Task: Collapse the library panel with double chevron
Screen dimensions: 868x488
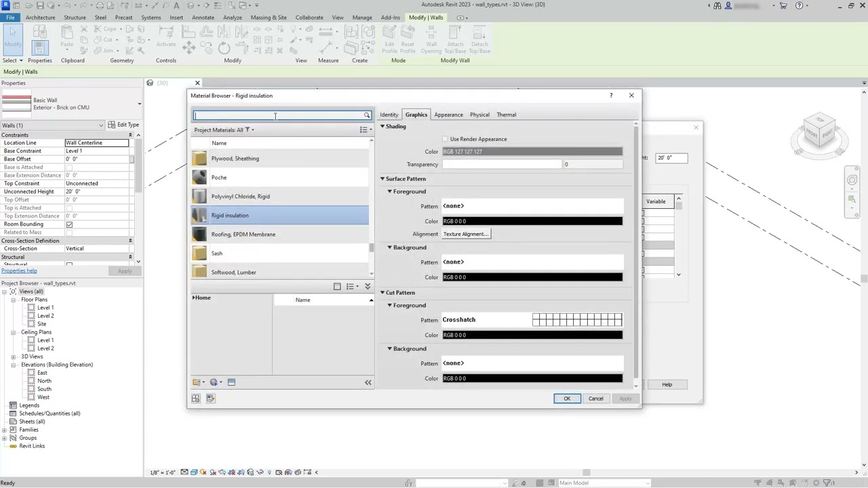Action: click(x=368, y=287)
